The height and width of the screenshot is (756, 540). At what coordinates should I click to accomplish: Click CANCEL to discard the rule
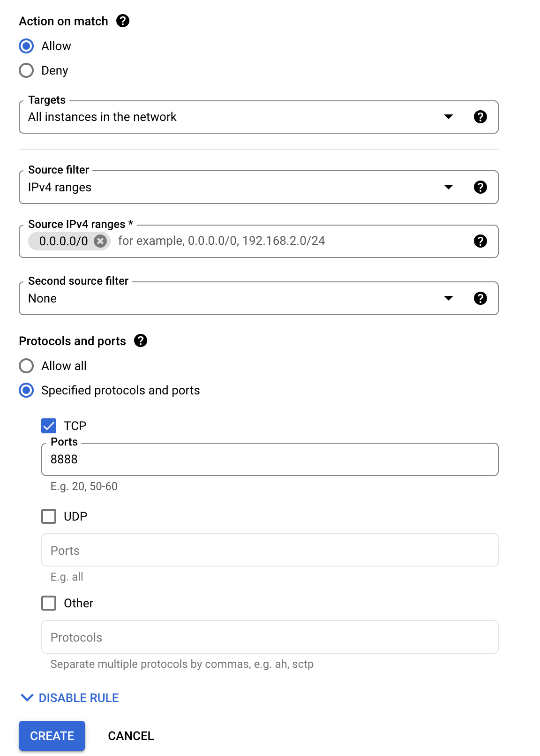[131, 736]
